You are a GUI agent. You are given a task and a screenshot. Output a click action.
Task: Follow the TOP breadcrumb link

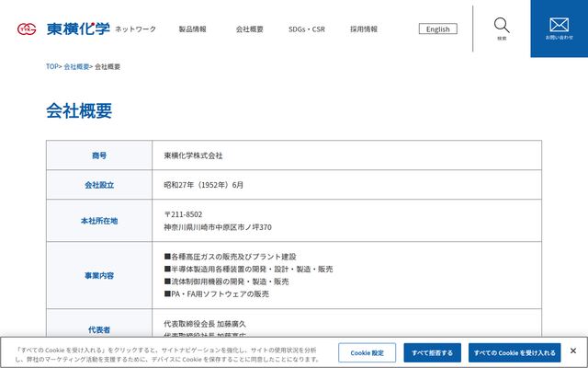click(52, 66)
